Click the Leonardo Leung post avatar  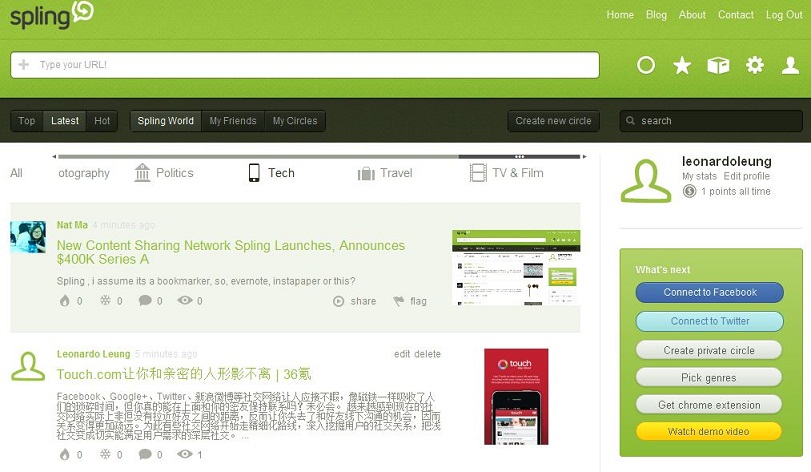point(28,367)
